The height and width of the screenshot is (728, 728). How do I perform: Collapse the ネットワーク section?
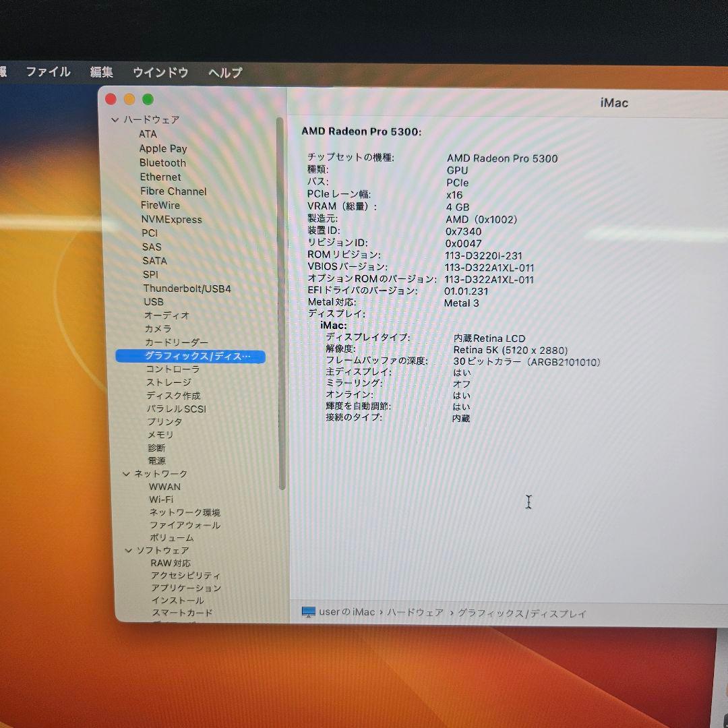(x=127, y=473)
